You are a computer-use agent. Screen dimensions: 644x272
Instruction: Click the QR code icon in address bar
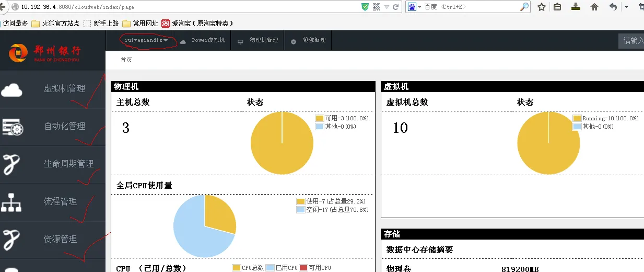[377, 7]
